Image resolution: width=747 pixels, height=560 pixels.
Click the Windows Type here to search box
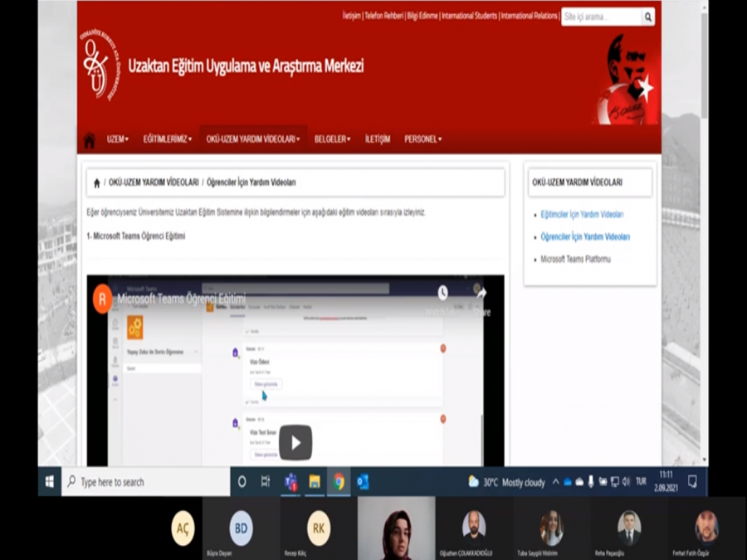point(146,482)
